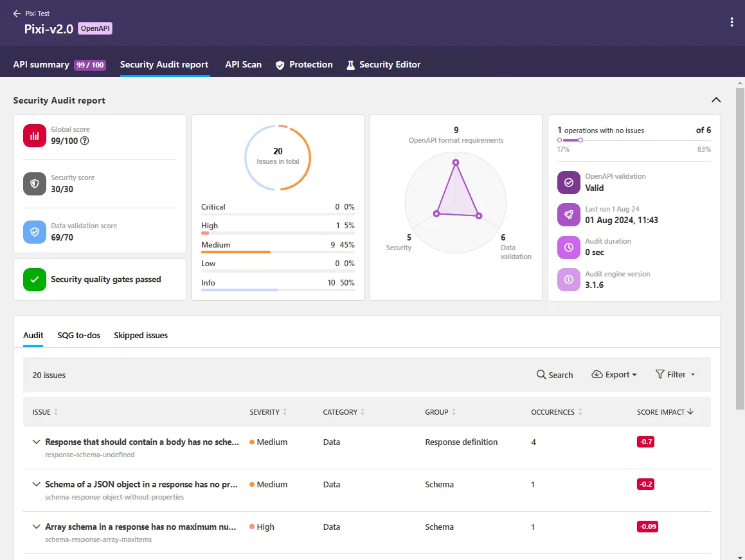Open the three-dot options menu

[732, 21]
